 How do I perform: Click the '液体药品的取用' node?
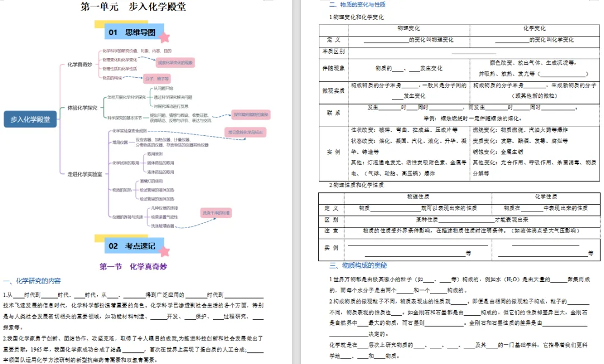pos(161,172)
